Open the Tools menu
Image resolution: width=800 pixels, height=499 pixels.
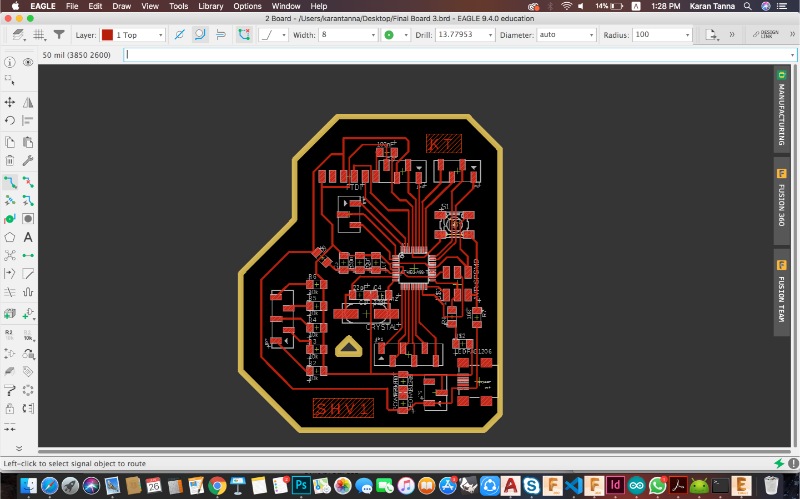[x=179, y=6]
